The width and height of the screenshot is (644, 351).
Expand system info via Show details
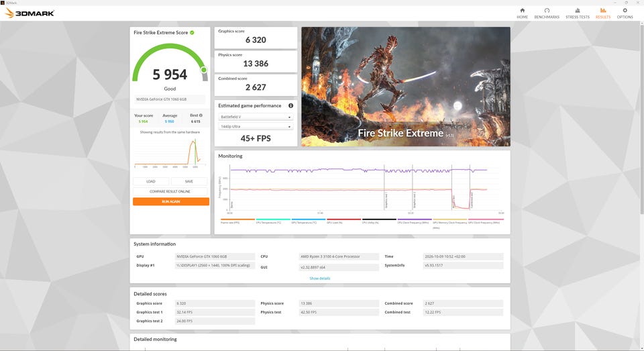[319, 279]
